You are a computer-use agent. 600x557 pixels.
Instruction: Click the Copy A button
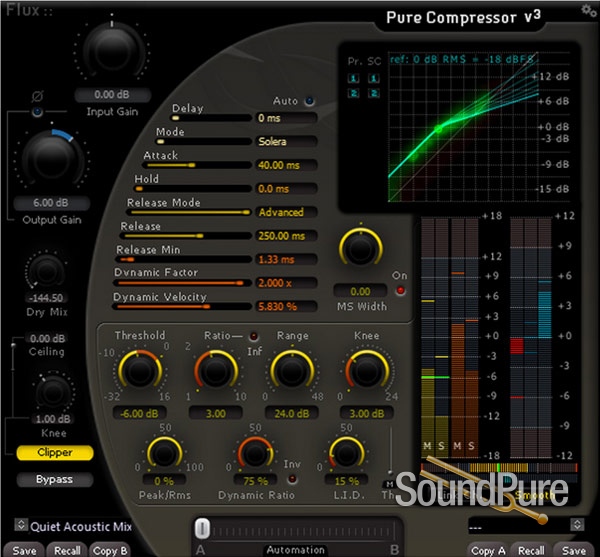(488, 550)
